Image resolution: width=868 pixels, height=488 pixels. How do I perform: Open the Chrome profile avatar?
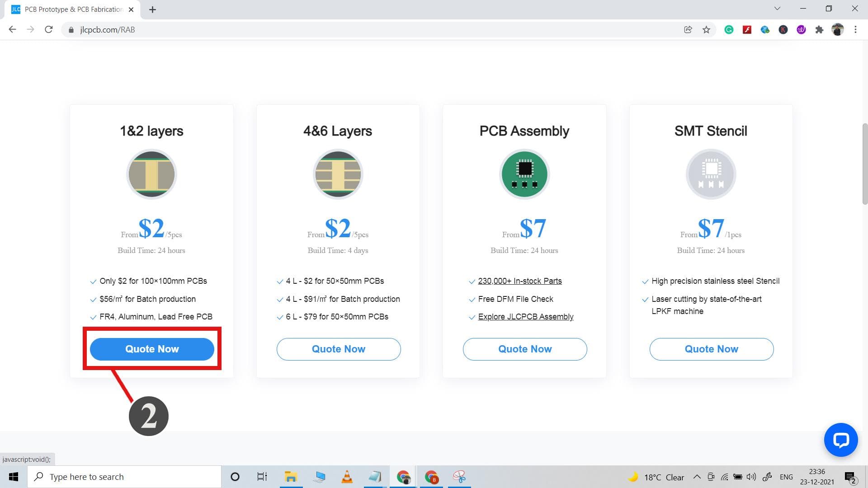click(838, 29)
